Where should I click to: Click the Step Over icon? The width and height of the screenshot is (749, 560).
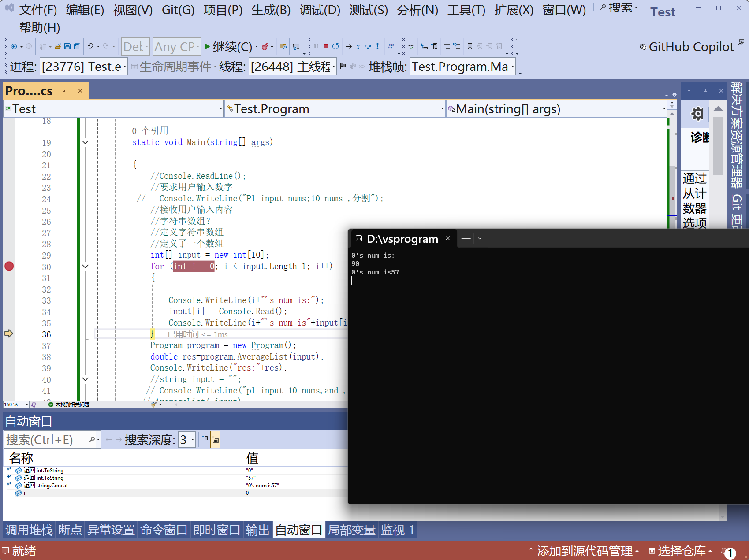tap(368, 46)
